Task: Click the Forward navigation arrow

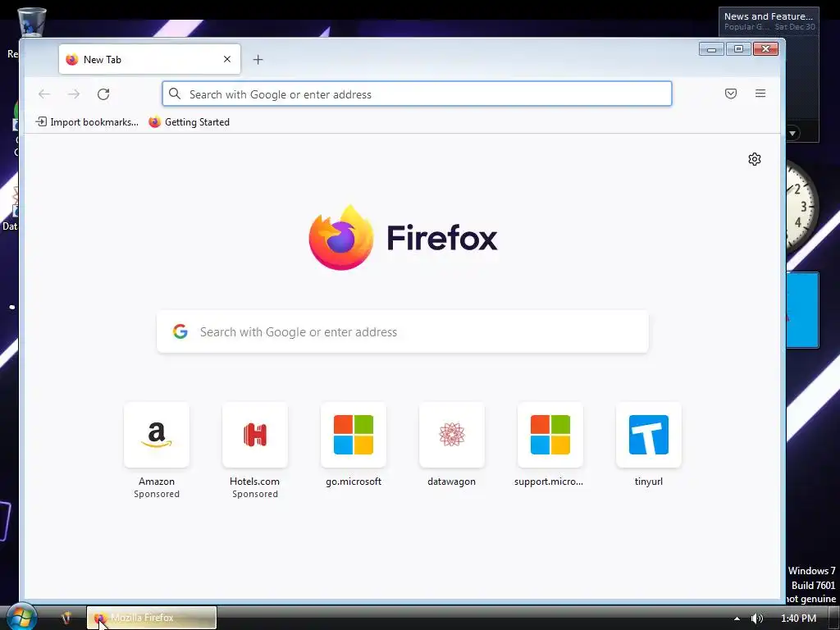Action: coord(73,94)
